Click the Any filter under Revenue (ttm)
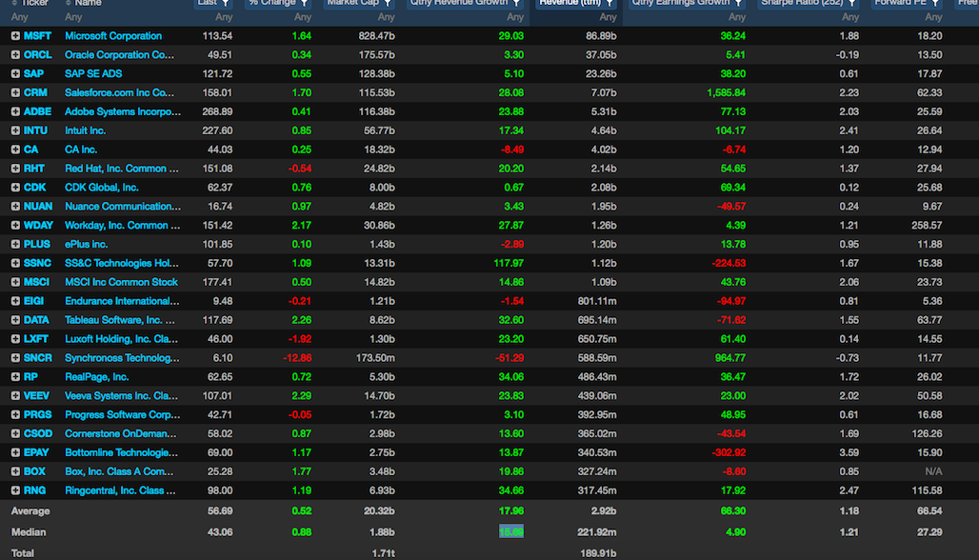 click(x=609, y=17)
